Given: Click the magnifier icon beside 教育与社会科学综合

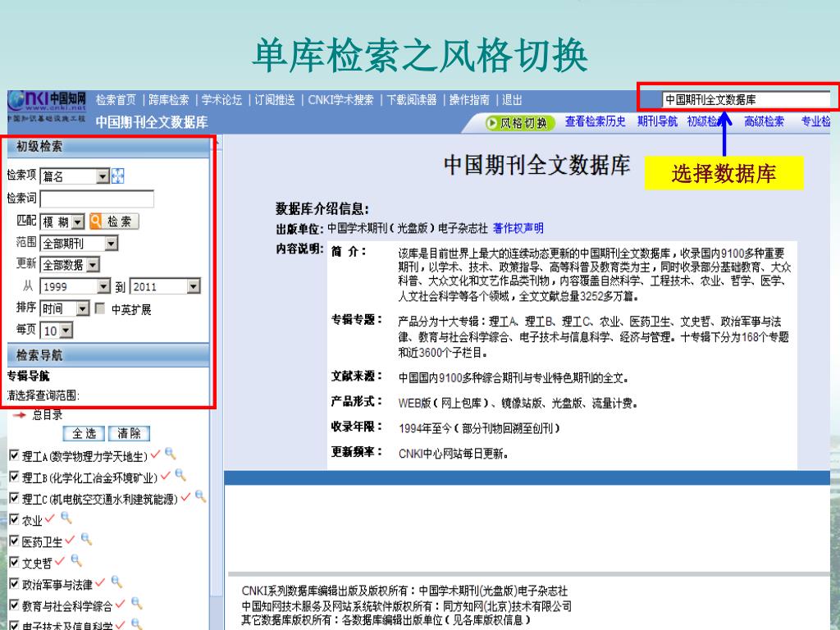Looking at the screenshot, I should click(137, 603).
